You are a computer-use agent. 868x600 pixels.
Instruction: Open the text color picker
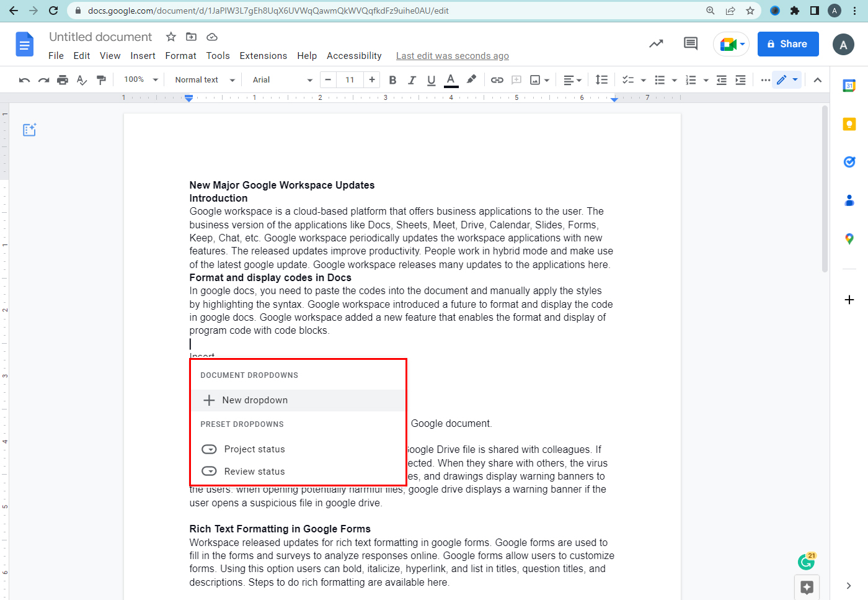coord(451,80)
